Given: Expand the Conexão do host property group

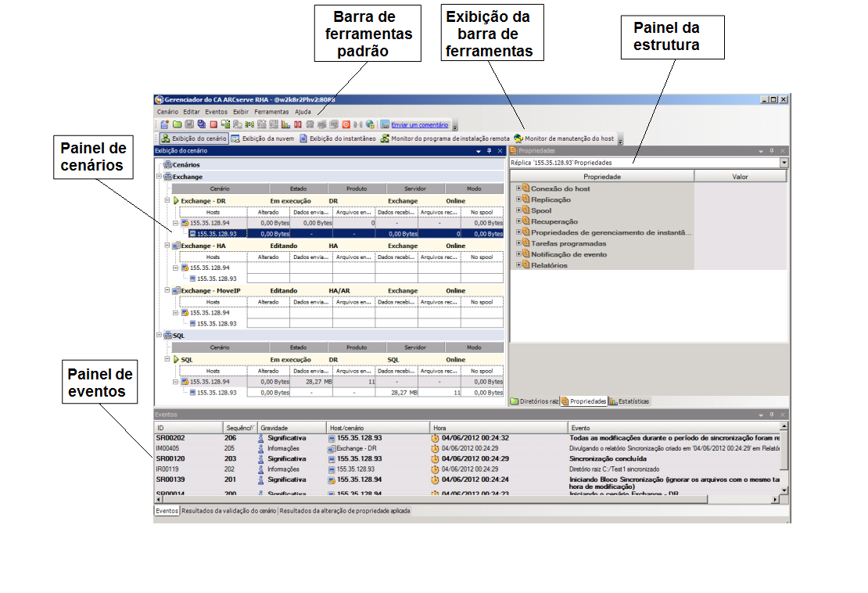Looking at the screenshot, I should [x=518, y=189].
